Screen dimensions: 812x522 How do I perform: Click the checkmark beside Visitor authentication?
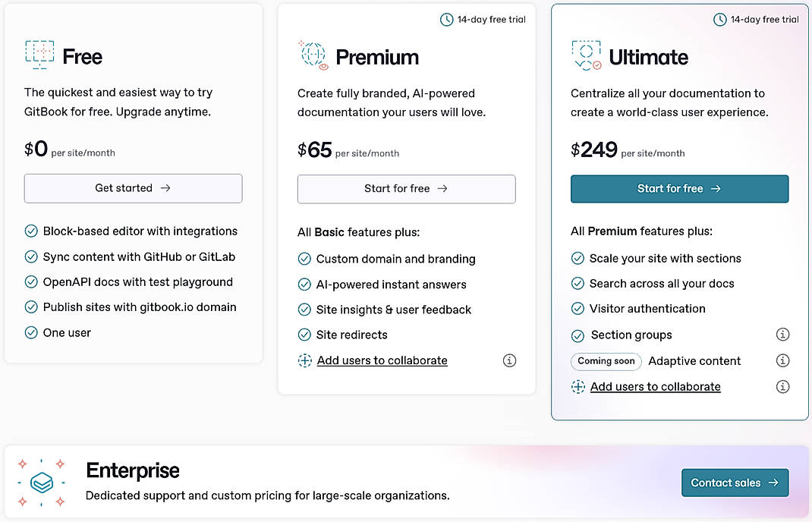pyautogui.click(x=578, y=309)
